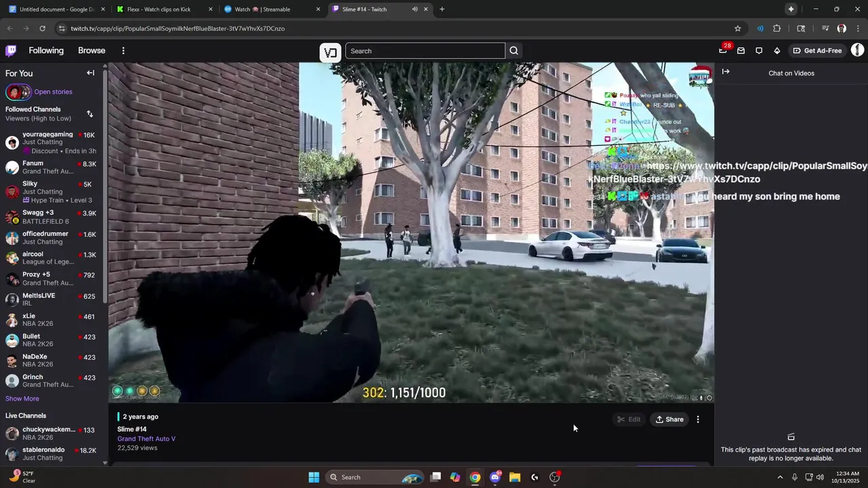Click the Get Ad-Free button
The image size is (868, 488).
coord(817,51)
